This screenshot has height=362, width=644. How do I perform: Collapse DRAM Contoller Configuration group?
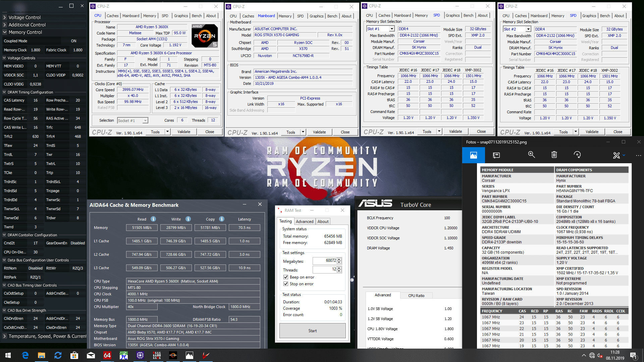pyautogui.click(x=4, y=235)
